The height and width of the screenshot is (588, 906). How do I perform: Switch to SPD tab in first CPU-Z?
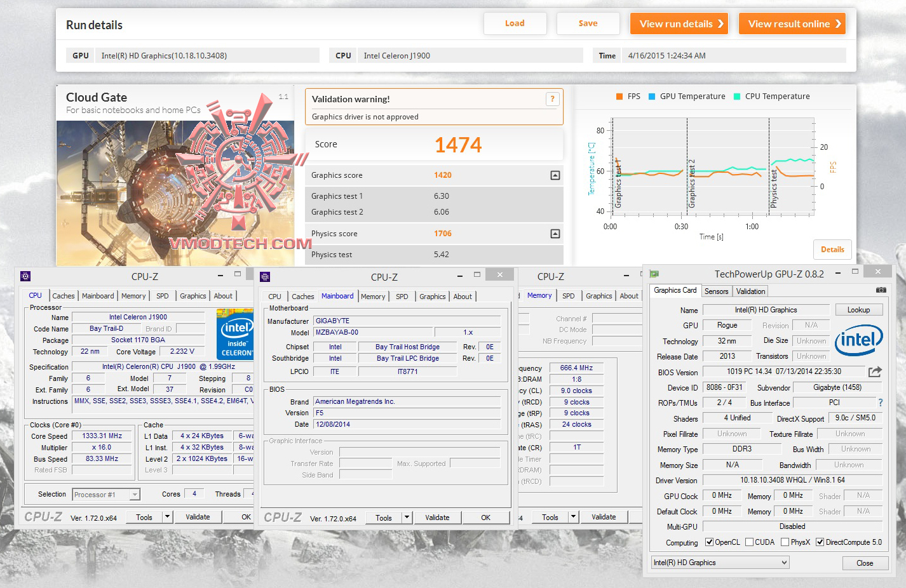[x=163, y=296]
